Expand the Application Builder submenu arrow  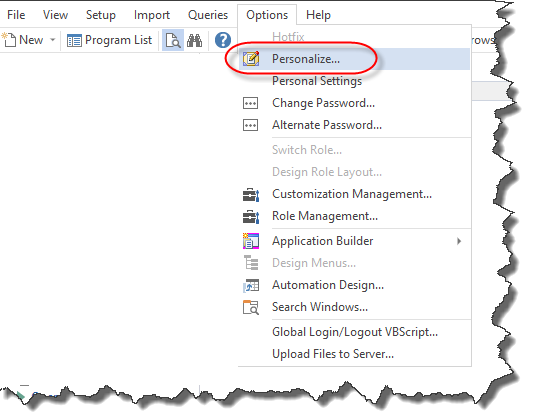tap(459, 241)
